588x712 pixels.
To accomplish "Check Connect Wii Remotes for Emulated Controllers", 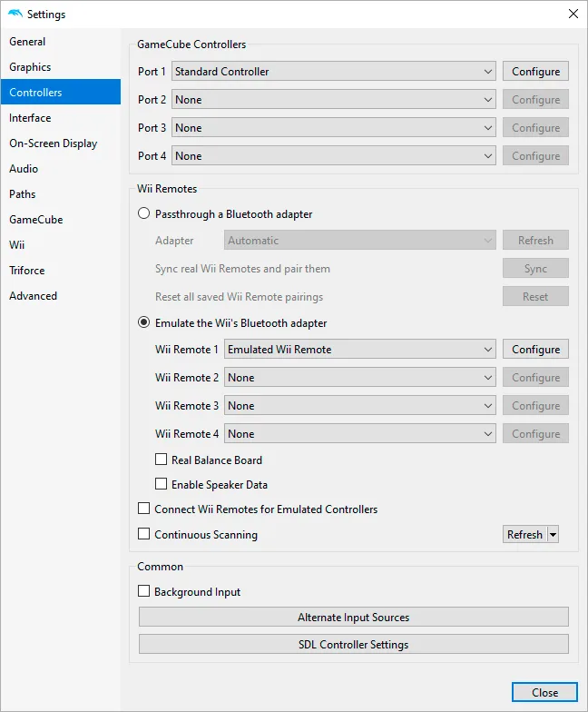I will coord(143,509).
